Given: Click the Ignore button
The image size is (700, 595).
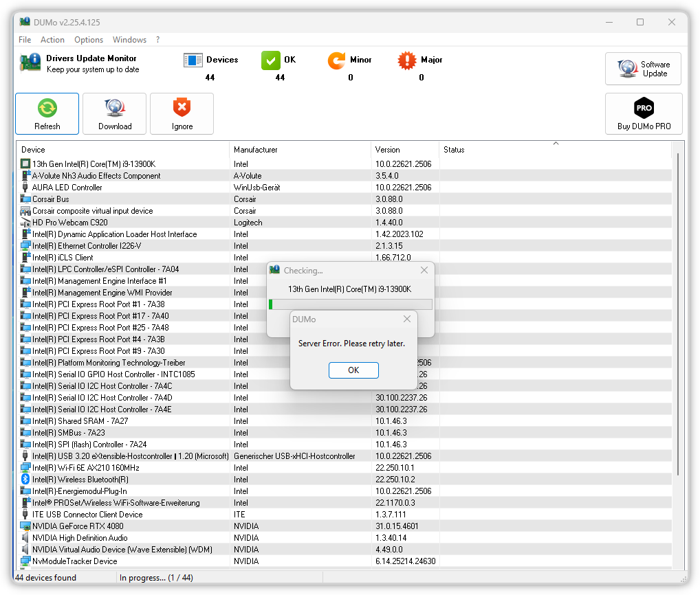Looking at the screenshot, I should pos(182,114).
